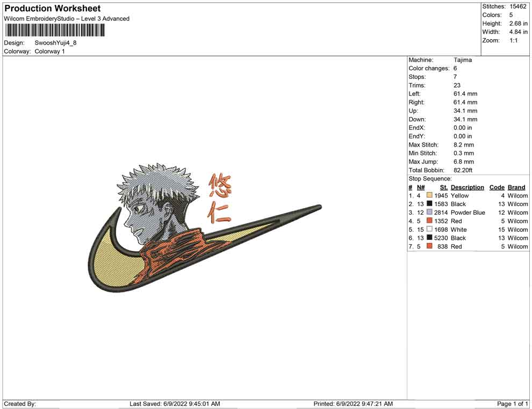Click the 'Description' column header
This screenshot has height=409, width=532.
tap(467, 187)
